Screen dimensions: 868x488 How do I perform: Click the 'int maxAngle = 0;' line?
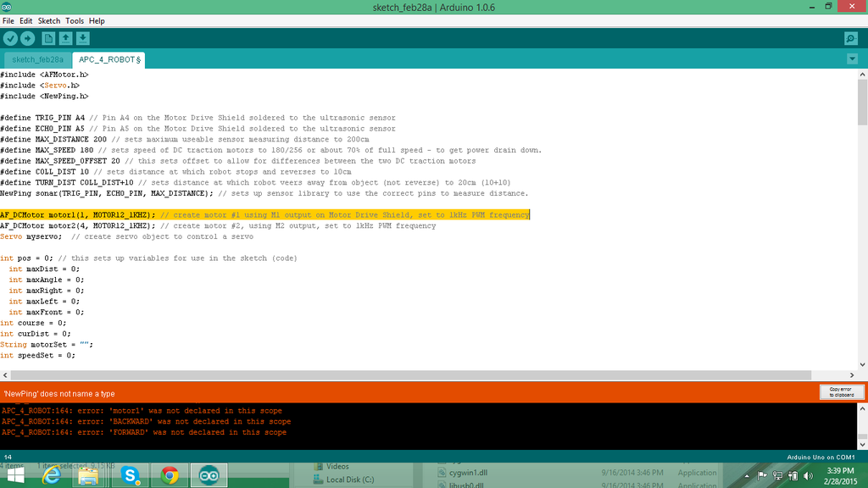pos(47,280)
